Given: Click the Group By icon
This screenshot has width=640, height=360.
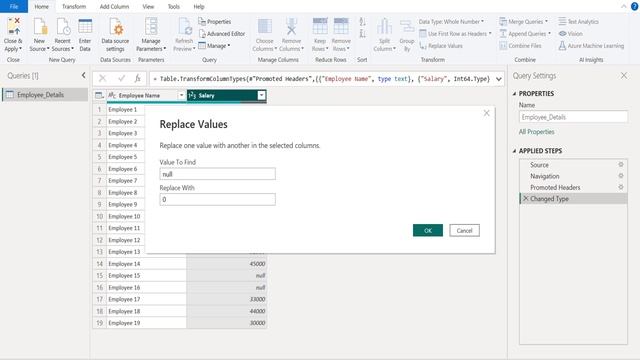Looking at the screenshot, I should 407,27.
